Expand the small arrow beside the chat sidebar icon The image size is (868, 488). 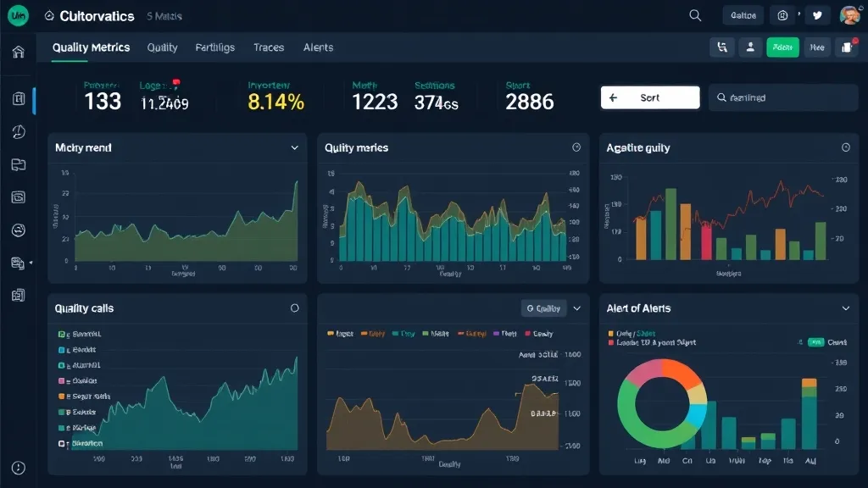coord(31,263)
